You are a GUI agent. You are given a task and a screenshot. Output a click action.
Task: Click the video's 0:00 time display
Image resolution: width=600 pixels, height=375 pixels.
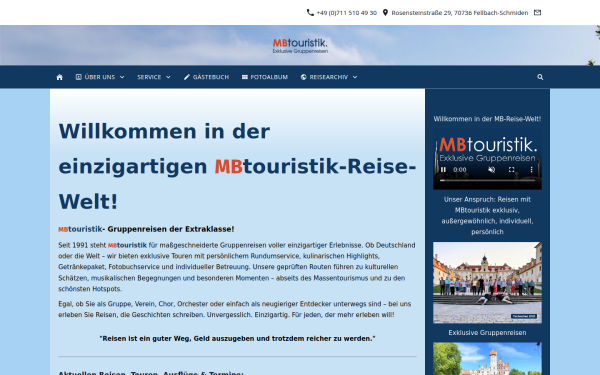click(460, 170)
